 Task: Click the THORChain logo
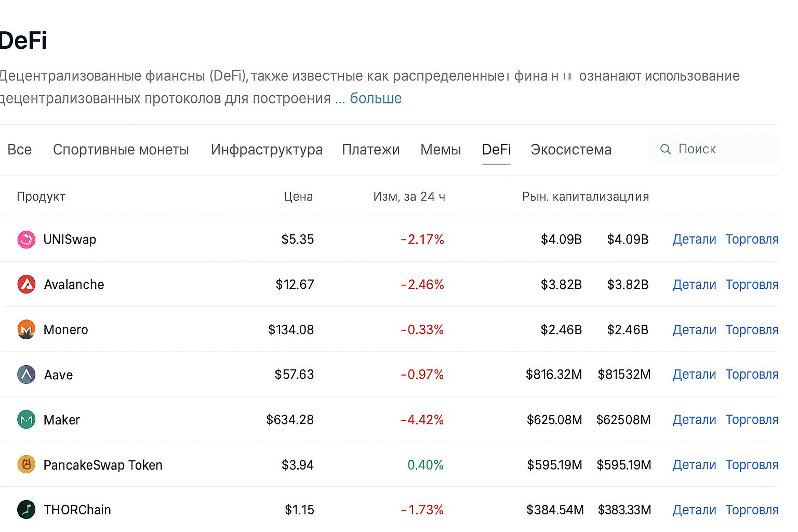pyautogui.click(x=26, y=510)
